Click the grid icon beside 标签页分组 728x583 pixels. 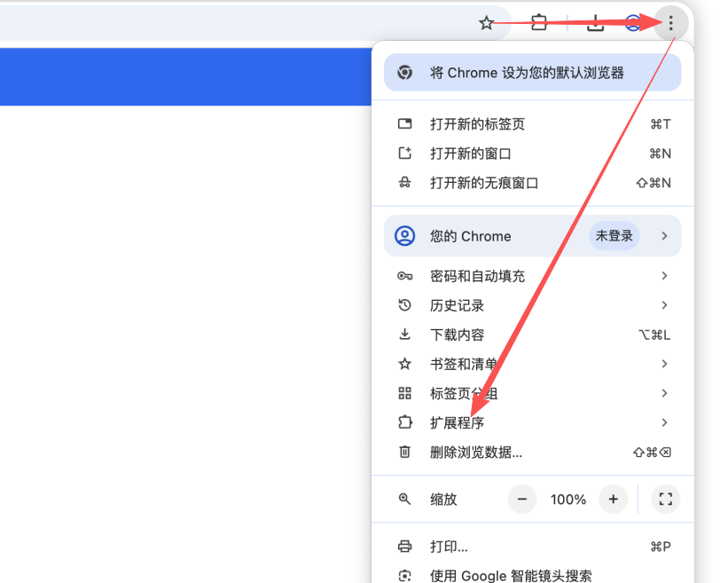(405, 393)
